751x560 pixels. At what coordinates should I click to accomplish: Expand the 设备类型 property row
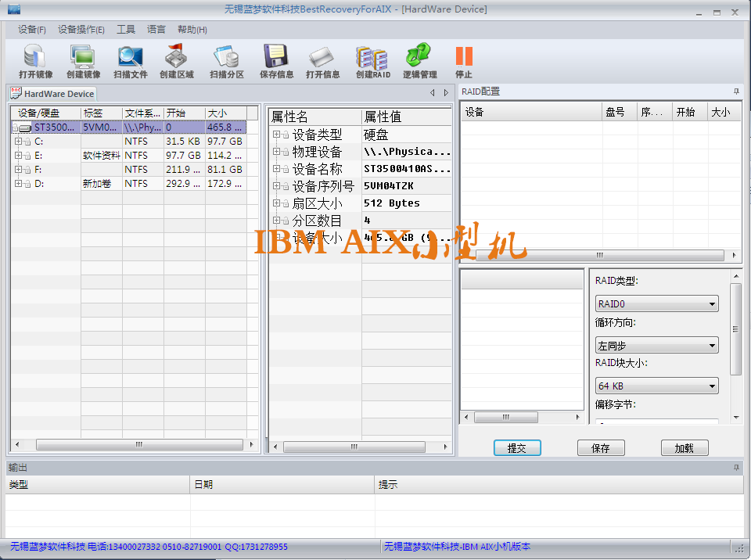point(276,135)
